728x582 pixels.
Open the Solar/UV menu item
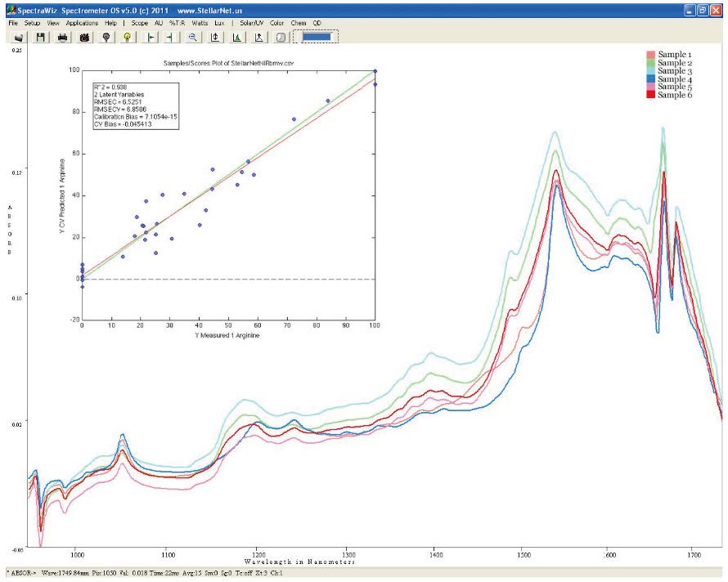click(251, 24)
